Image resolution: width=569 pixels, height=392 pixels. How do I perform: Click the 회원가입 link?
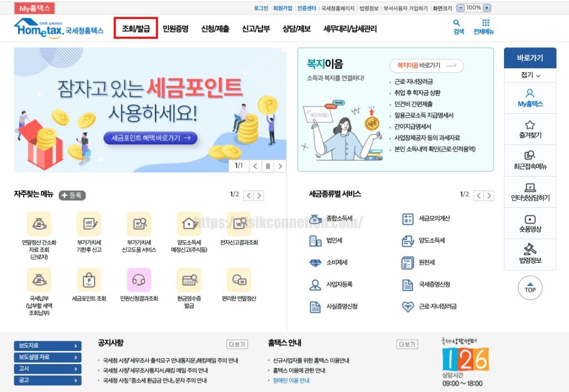[x=283, y=8]
